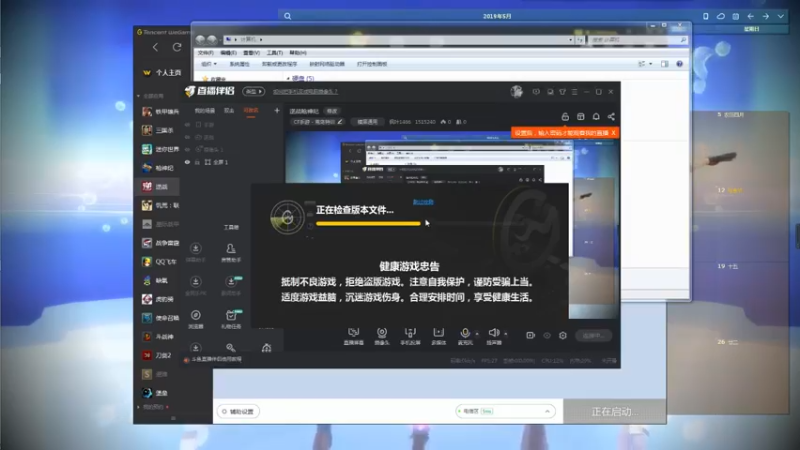800x450 pixels.
Task: Open the 帮助(H) menu in Explorer
Action: coord(298,53)
